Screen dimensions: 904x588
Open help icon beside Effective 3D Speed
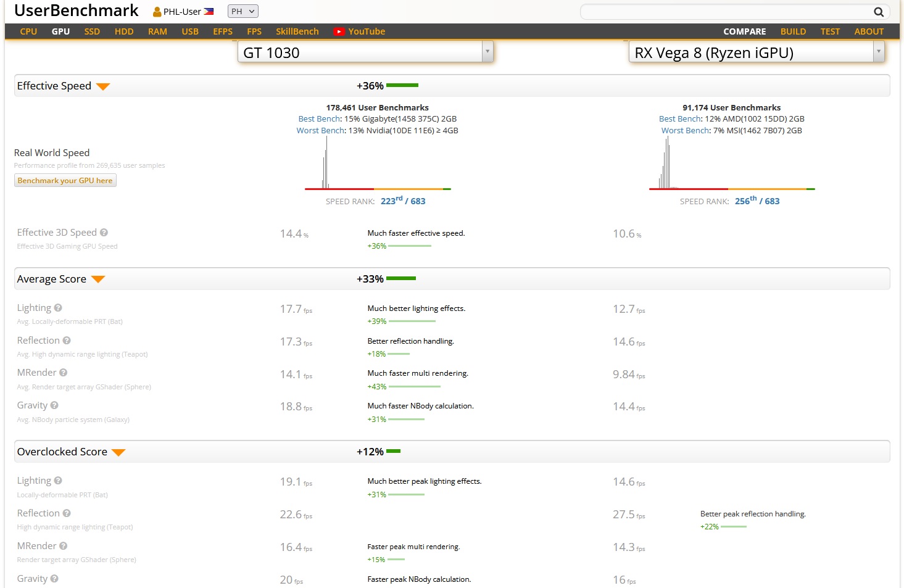[x=104, y=233]
